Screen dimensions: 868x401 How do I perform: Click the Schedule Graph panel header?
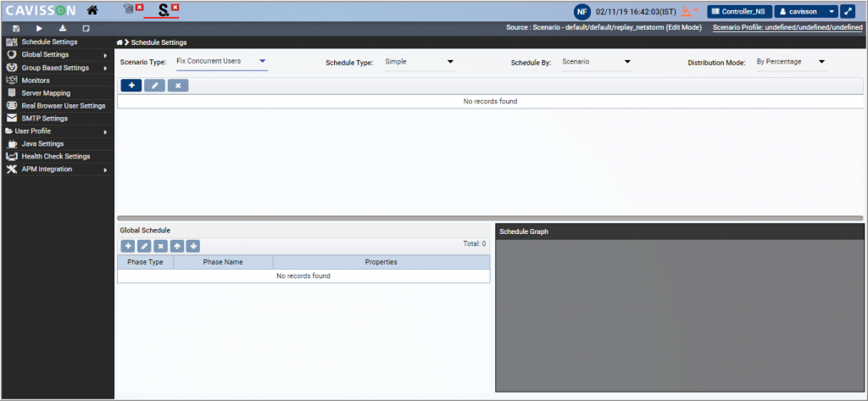coord(679,231)
